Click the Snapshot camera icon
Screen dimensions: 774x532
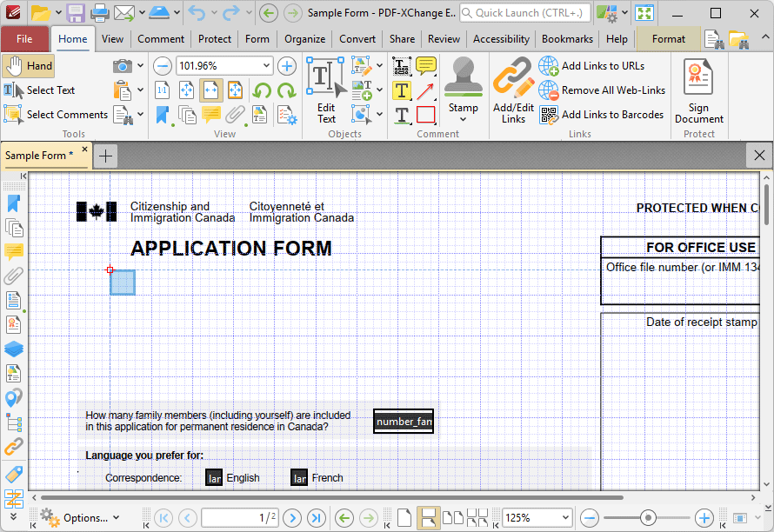coord(123,66)
